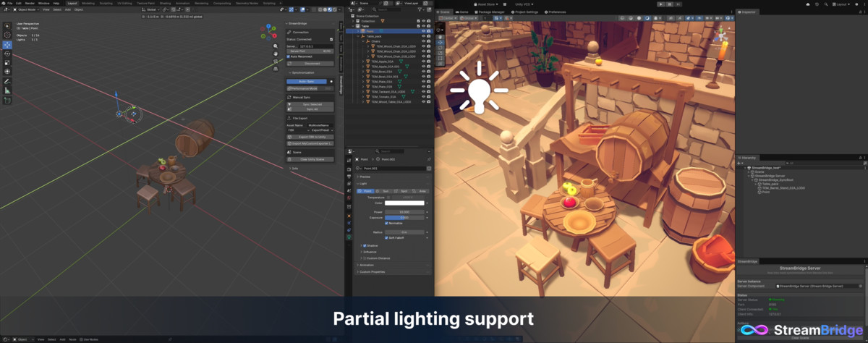Toggle the Custom Distance checkbox

pyautogui.click(x=365, y=258)
